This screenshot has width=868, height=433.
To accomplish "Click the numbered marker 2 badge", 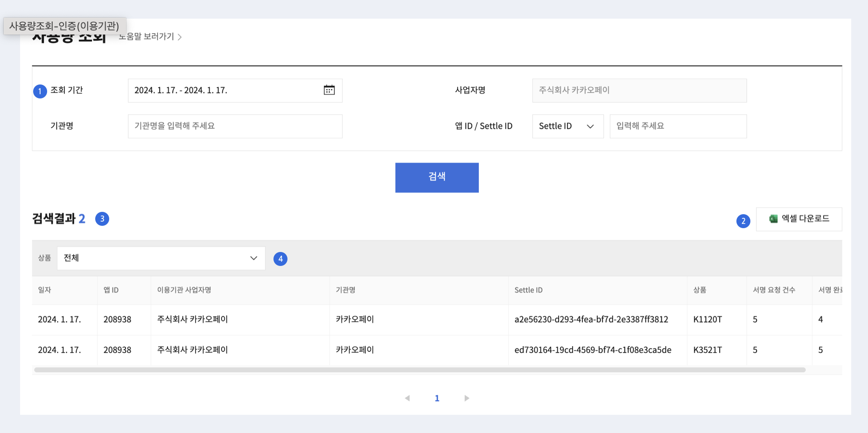I will pos(743,221).
